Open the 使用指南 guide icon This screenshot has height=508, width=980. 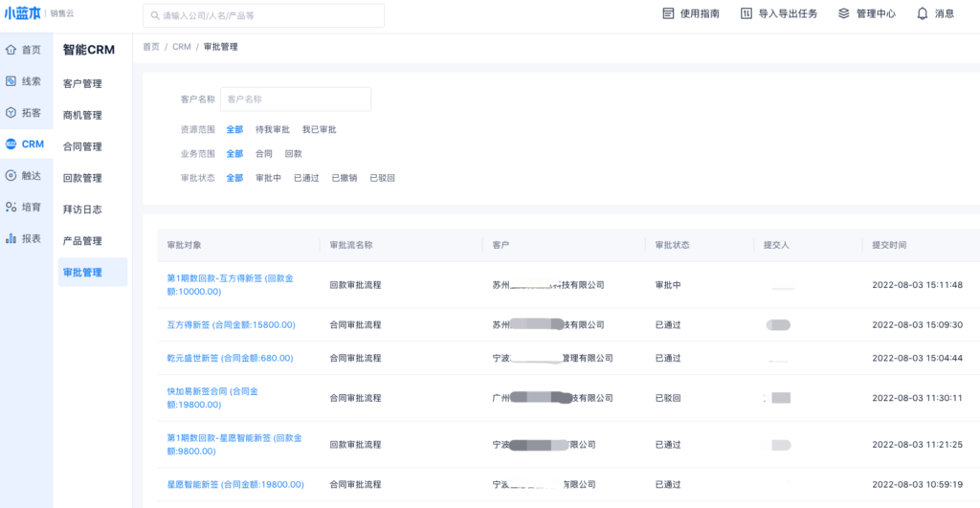coord(669,13)
